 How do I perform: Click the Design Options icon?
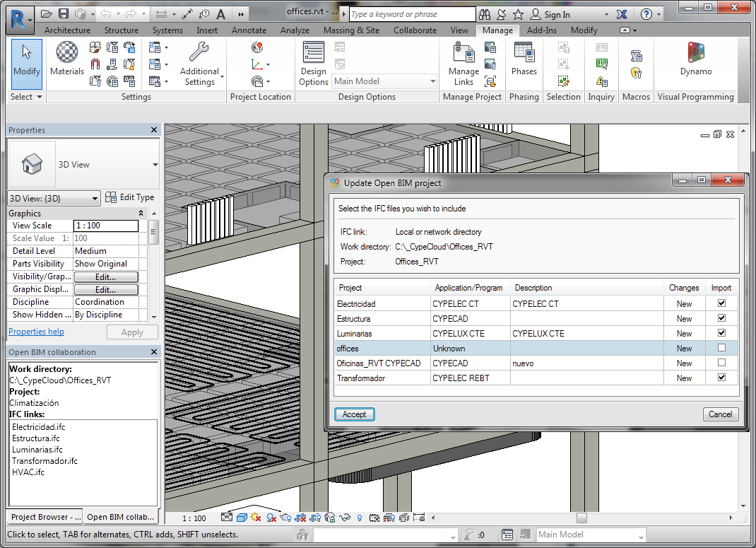pos(313,64)
